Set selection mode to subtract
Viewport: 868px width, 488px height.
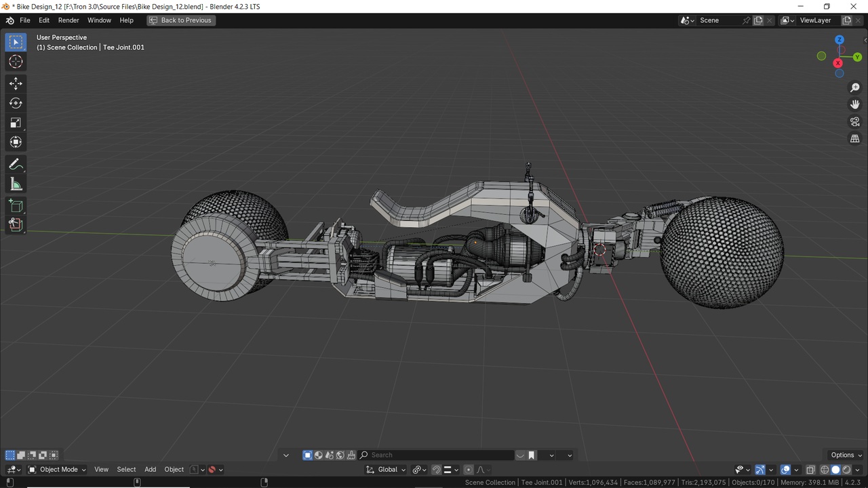32,455
